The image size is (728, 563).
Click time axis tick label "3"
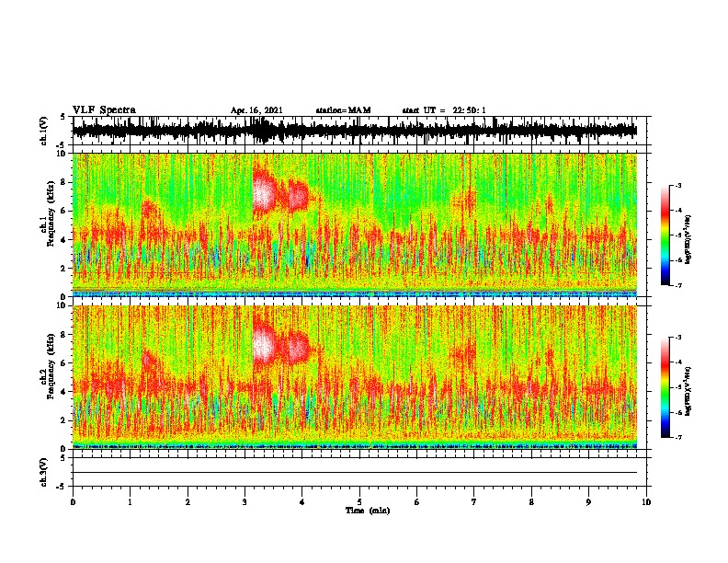point(245,502)
